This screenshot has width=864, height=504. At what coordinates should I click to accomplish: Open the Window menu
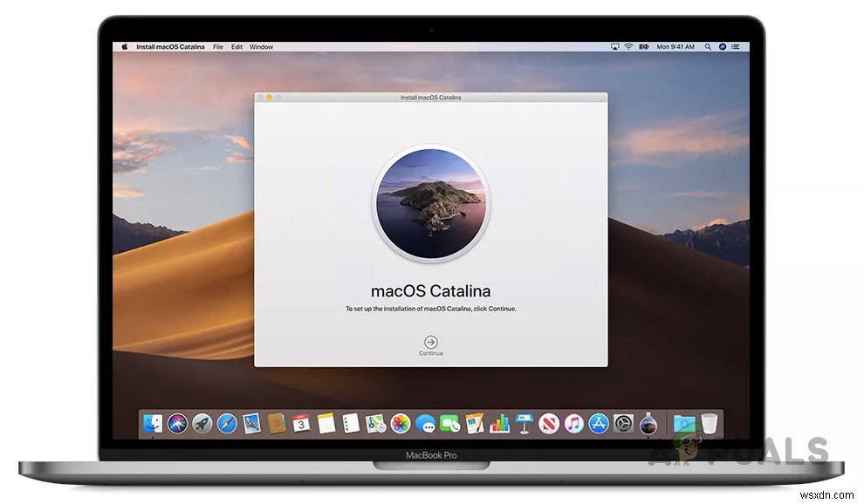[260, 46]
